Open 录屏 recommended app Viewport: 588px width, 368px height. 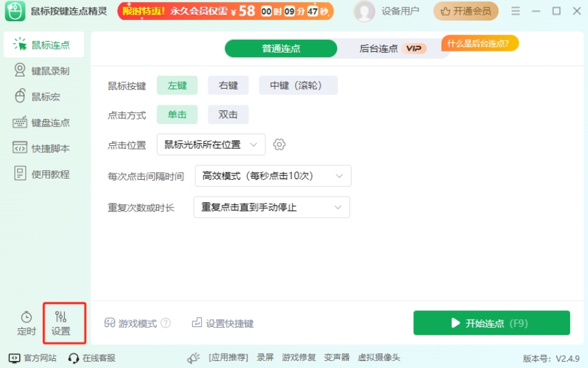pos(265,358)
